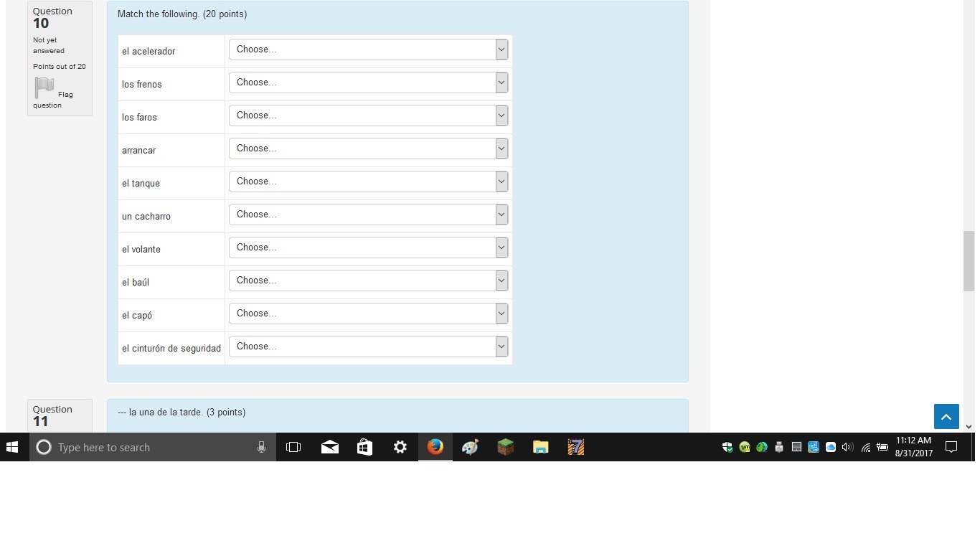The image size is (980, 551).
Task: Expand the el tanque answer dropdown
Action: [369, 182]
